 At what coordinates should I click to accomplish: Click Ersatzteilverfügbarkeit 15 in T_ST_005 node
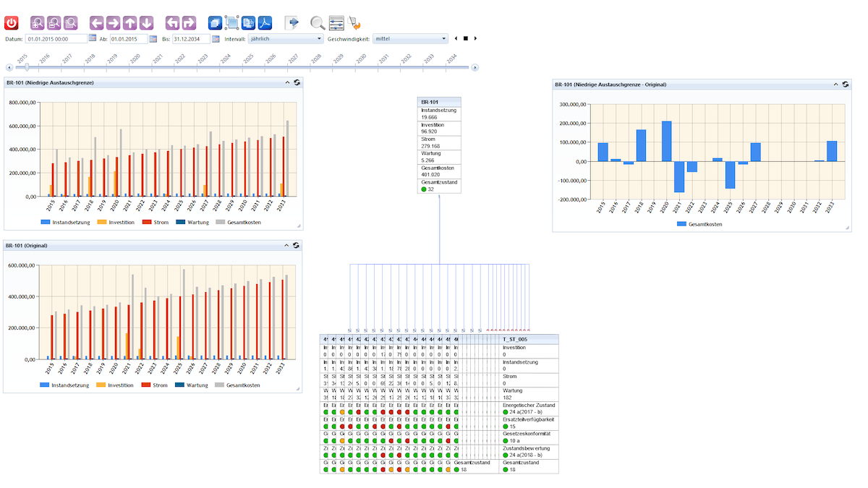[529, 423]
